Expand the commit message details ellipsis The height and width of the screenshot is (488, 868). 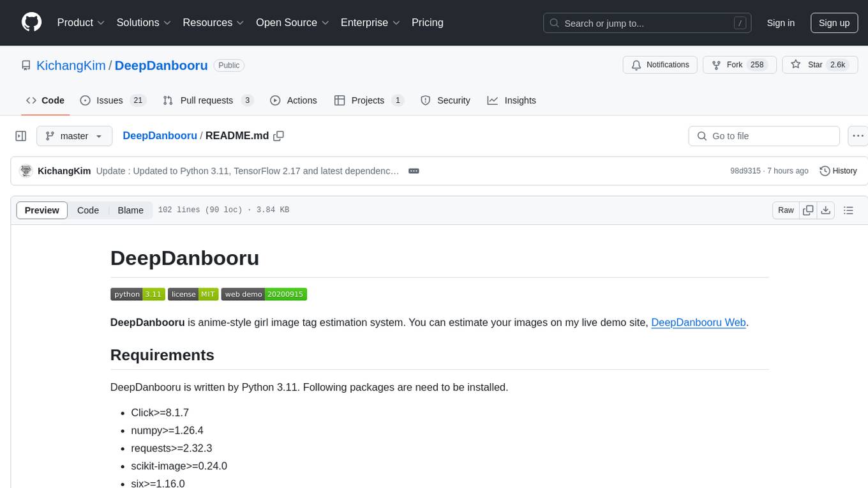[x=414, y=171]
